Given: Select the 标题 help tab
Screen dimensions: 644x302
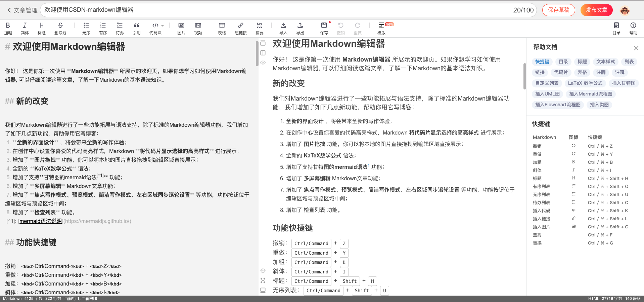Looking at the screenshot, I should (582, 62).
